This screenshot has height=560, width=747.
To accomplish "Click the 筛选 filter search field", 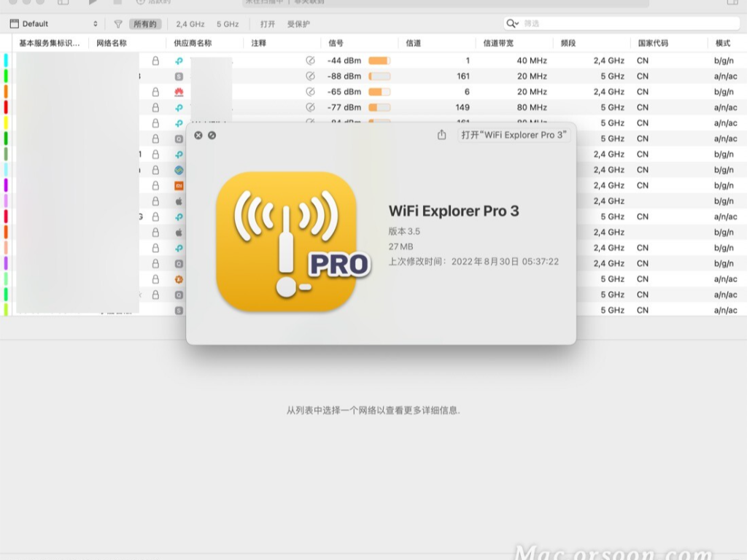I will 622,23.
